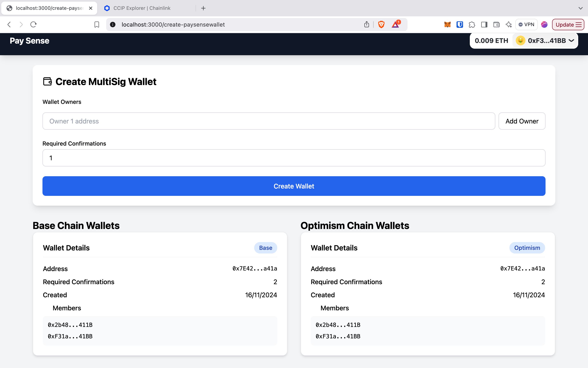The width and height of the screenshot is (588, 368).
Task: View site information icon in address bar
Action: [113, 25]
